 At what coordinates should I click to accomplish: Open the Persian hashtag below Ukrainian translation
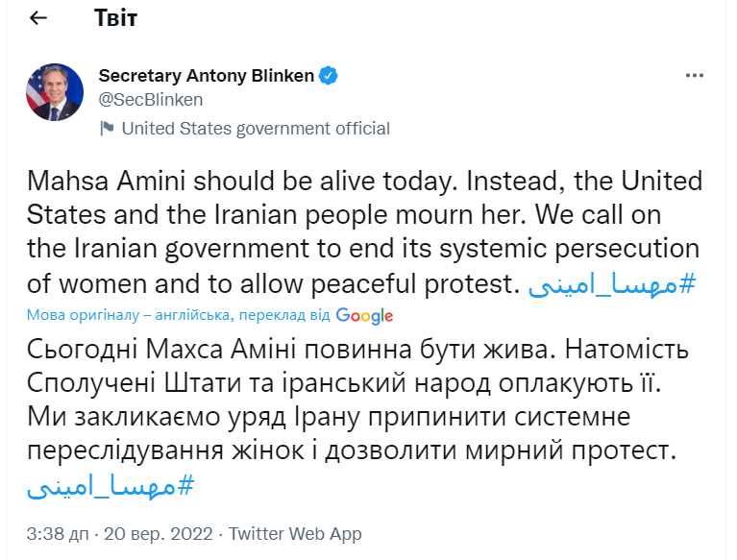[110, 485]
